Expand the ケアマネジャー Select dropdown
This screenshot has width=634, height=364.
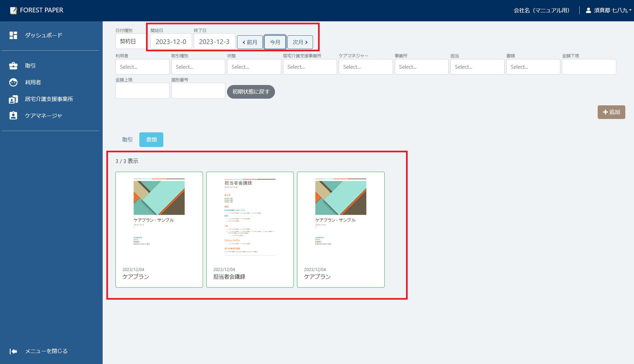(x=365, y=67)
